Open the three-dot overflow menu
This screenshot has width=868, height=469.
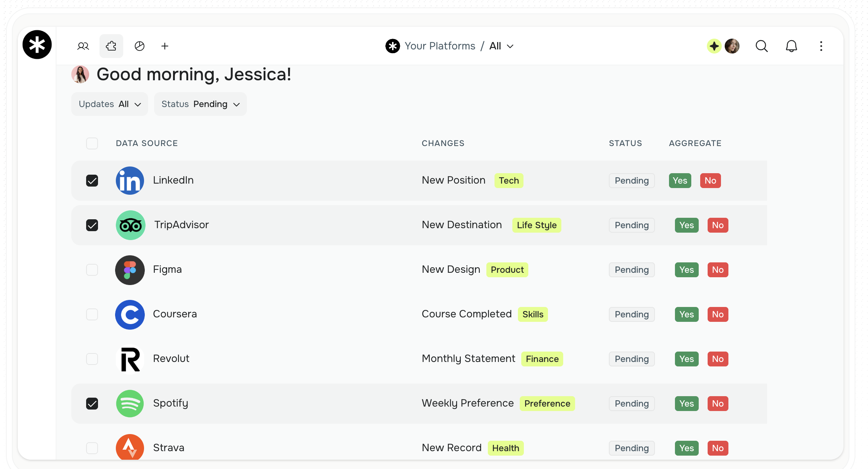click(821, 46)
